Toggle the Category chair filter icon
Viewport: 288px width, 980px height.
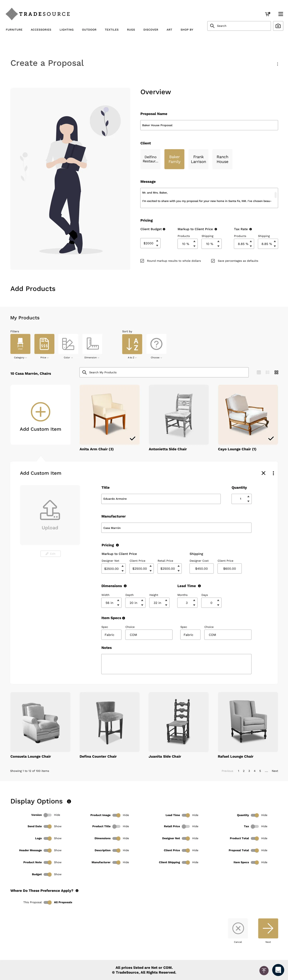(x=20, y=344)
